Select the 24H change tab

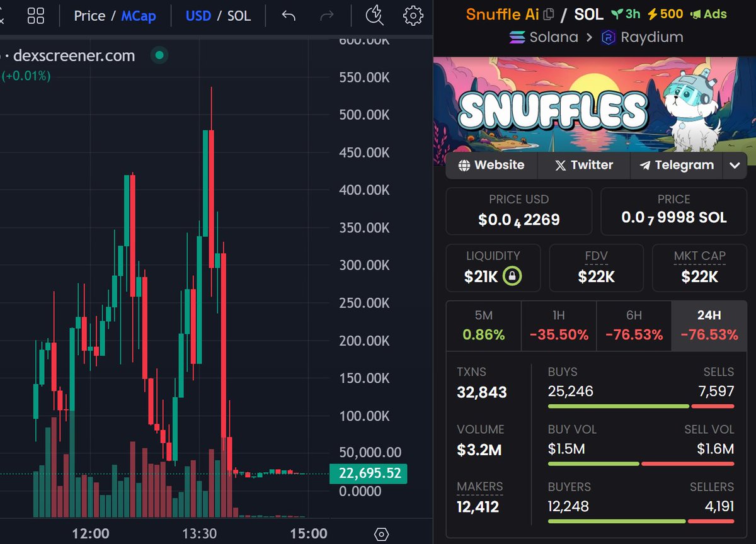pyautogui.click(x=709, y=326)
